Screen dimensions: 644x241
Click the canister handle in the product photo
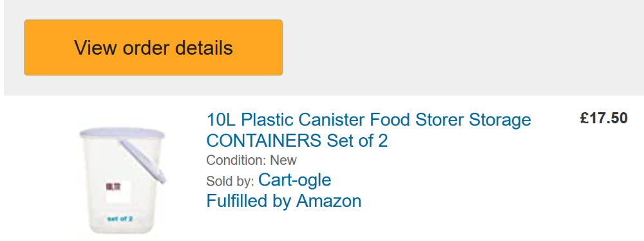(144, 161)
